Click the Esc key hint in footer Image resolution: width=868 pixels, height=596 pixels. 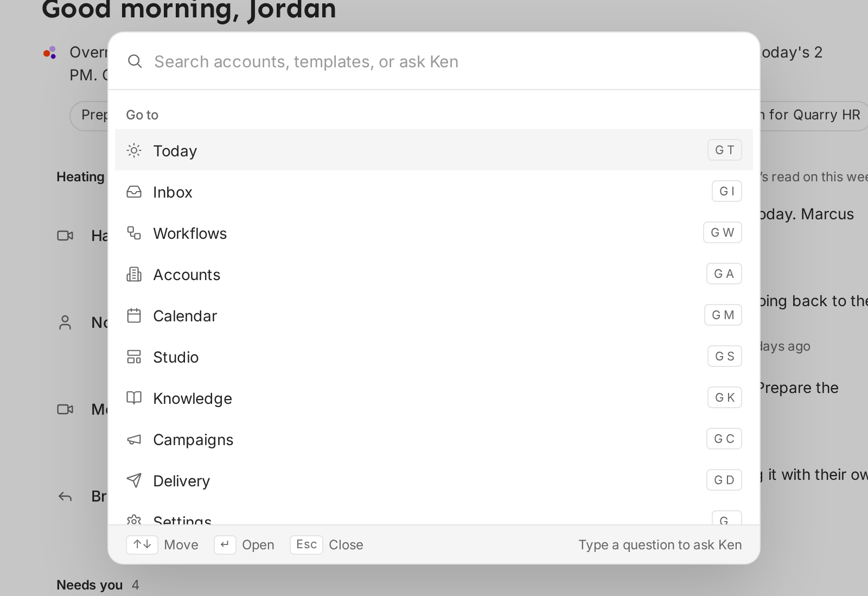click(307, 544)
